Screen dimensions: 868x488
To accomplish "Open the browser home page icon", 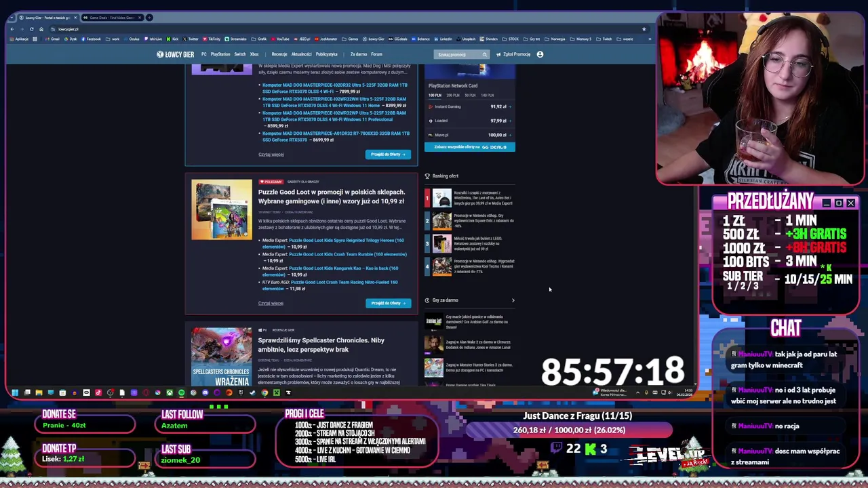I will tap(41, 29).
